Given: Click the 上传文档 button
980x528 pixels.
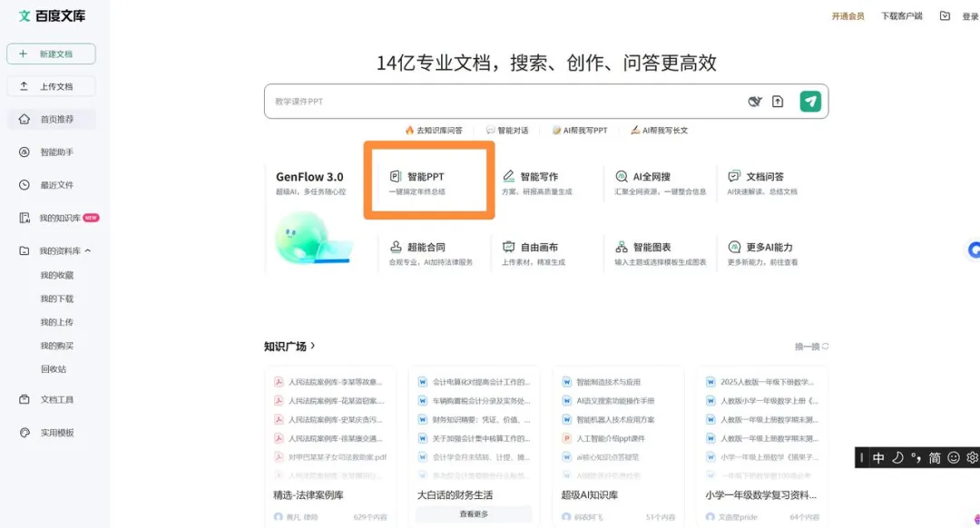Looking at the screenshot, I should [x=51, y=86].
